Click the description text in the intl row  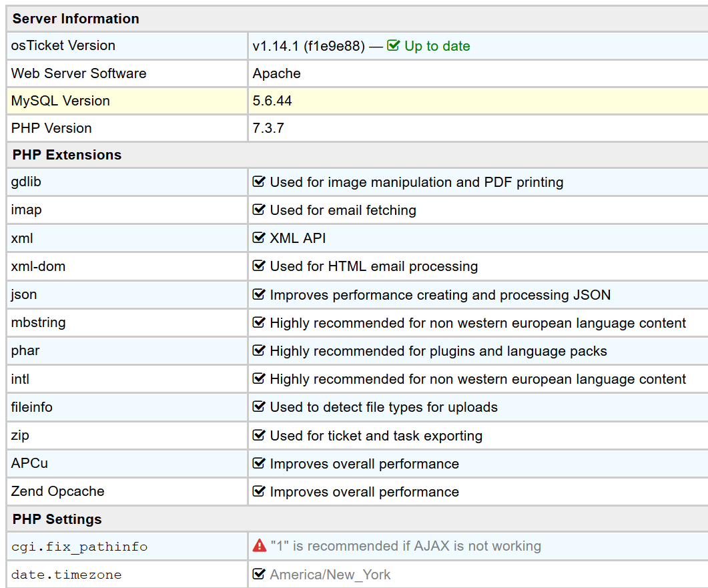tap(478, 379)
